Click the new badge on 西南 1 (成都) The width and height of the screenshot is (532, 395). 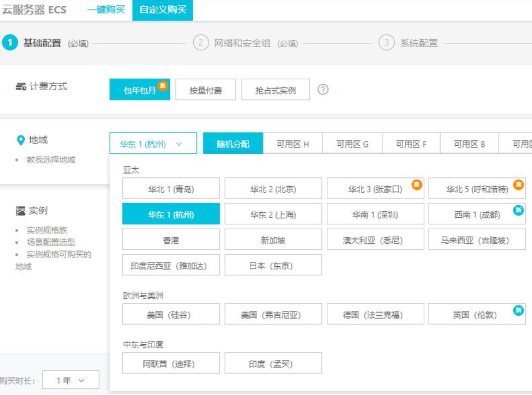518,210
